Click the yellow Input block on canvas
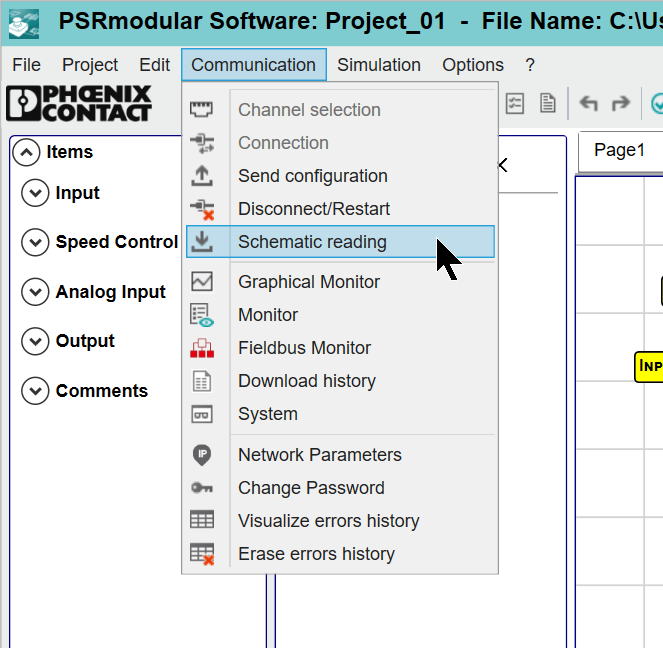The width and height of the screenshot is (663, 648). [x=649, y=366]
